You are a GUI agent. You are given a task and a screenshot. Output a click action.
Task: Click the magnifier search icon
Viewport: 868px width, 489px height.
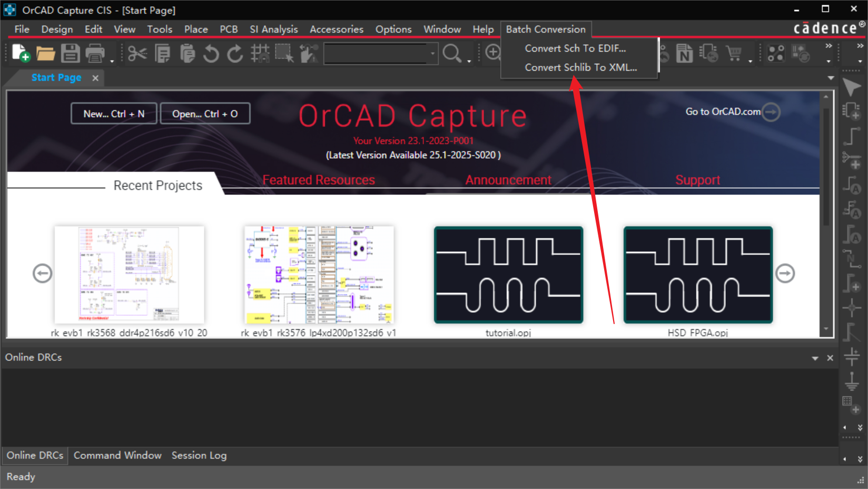pyautogui.click(x=452, y=53)
